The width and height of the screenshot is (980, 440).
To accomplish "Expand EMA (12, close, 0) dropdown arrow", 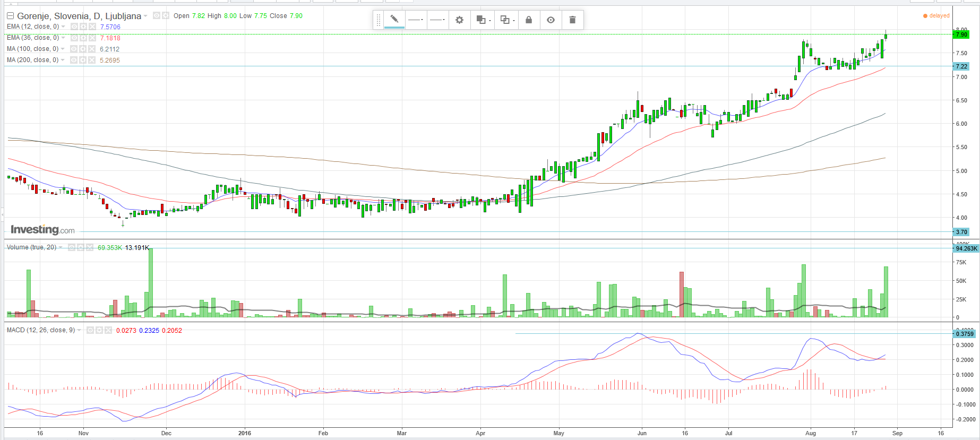I will 63,27.
